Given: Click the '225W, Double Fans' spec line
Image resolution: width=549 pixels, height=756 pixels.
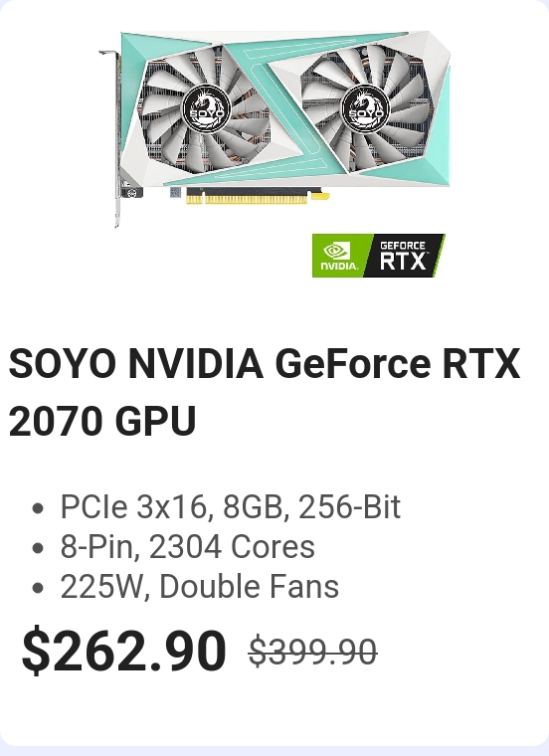Looking at the screenshot, I should tap(200, 587).
